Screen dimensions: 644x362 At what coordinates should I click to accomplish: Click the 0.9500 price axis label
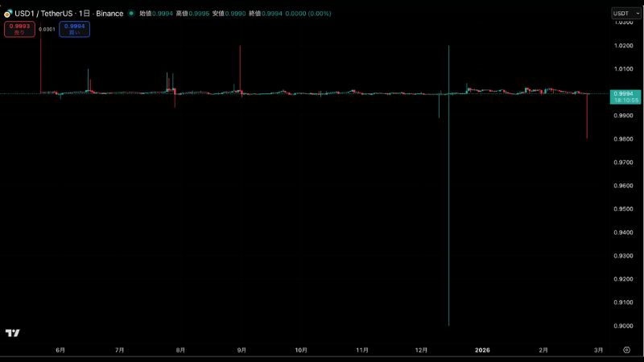(x=623, y=209)
